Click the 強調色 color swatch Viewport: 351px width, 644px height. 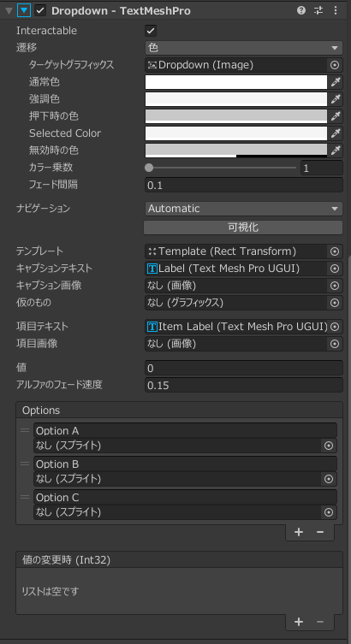point(236,99)
